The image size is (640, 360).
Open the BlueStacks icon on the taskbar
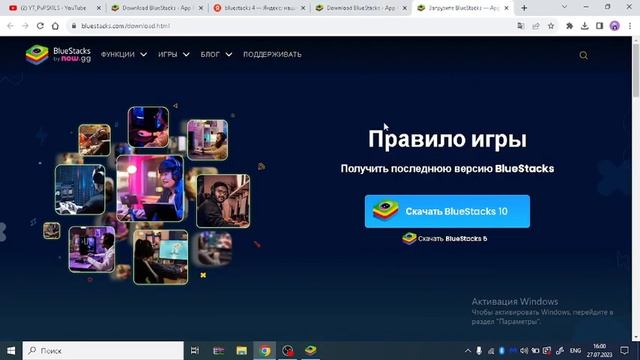[x=311, y=351]
